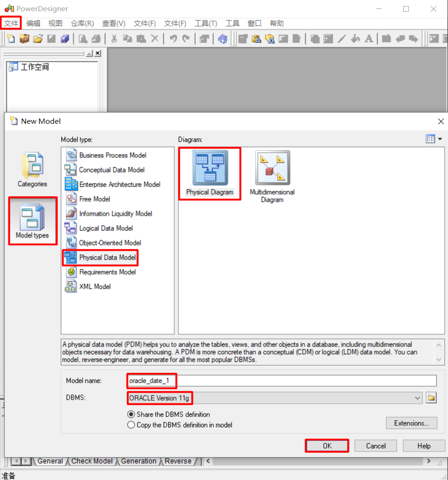Open the 窗口 menu

(255, 23)
